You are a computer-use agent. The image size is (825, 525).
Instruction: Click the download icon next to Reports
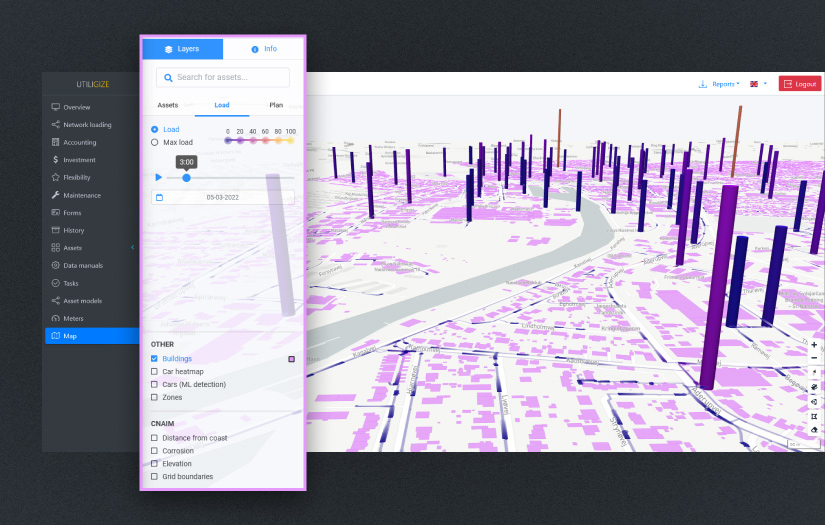coord(702,84)
